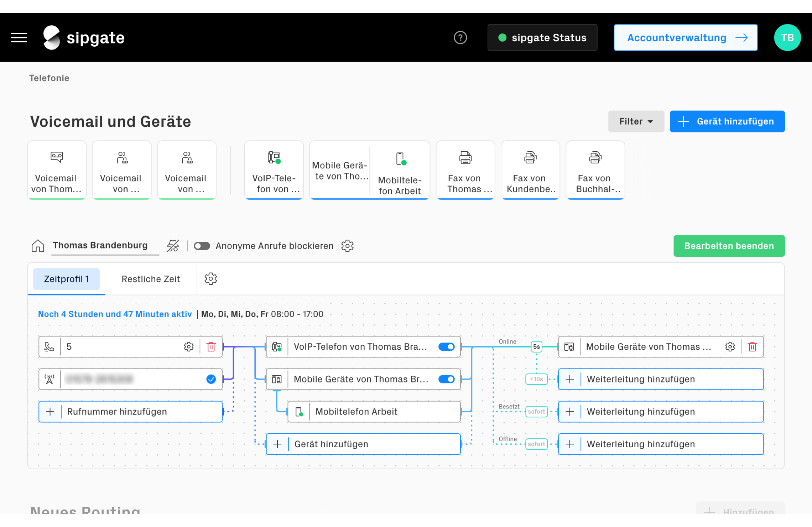Add forwarding for the Offline case
Screen dimensions: 812x527
pos(661,444)
